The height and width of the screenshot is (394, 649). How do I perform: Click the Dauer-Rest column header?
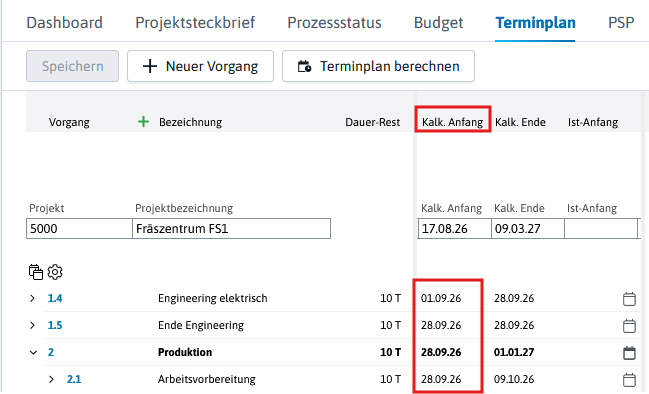pos(373,122)
